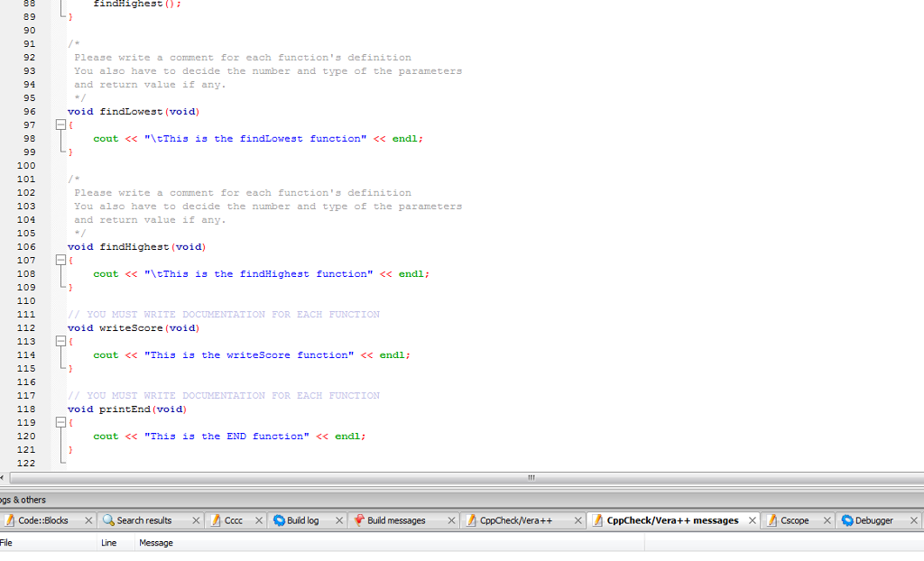Close the Debugger tab

(914, 520)
